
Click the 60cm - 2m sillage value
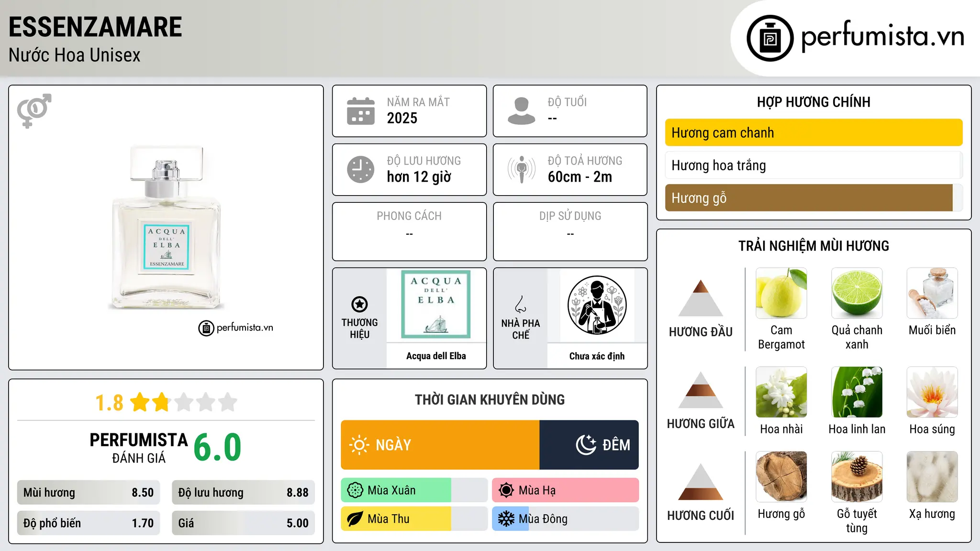(580, 177)
